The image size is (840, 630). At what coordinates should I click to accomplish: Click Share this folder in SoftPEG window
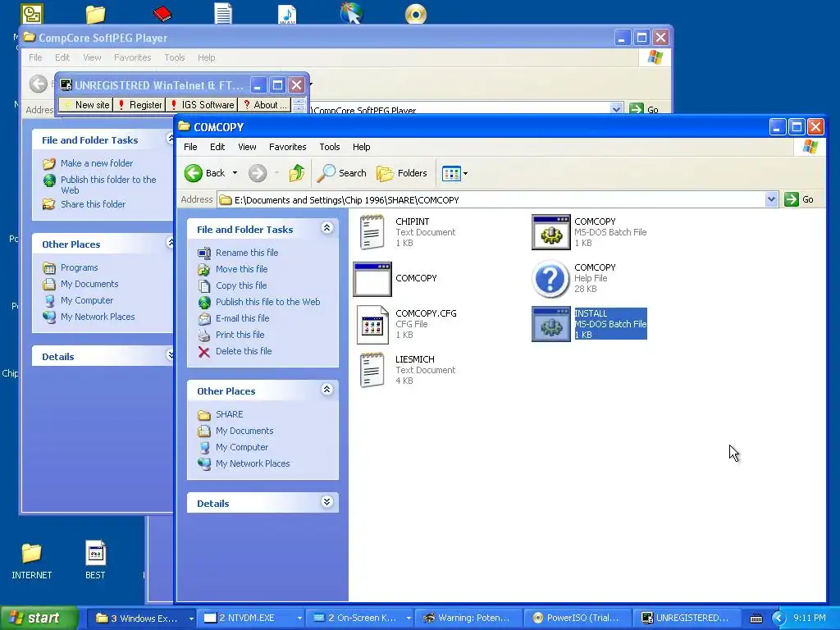(x=93, y=204)
